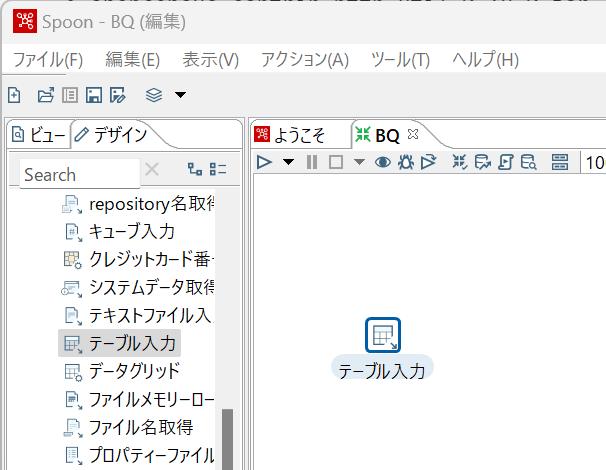Switch to the デザイン tab
606x470 pixels.
pyautogui.click(x=111, y=135)
